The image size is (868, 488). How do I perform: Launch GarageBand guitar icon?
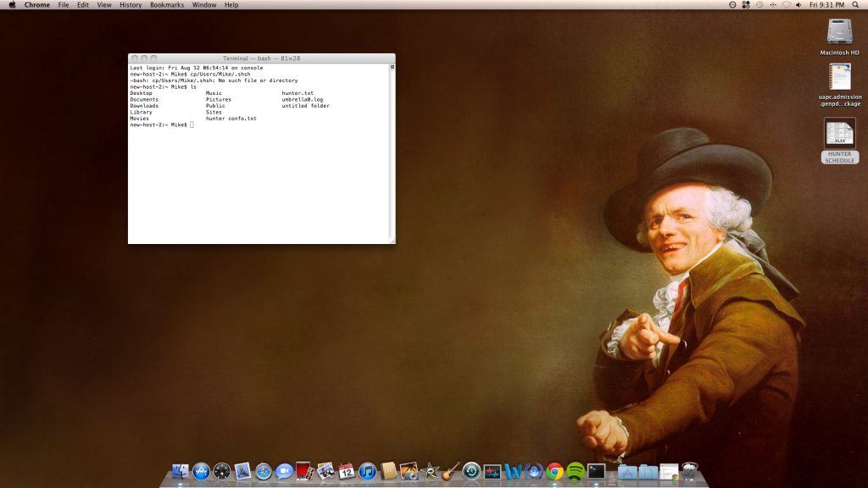[x=451, y=471]
